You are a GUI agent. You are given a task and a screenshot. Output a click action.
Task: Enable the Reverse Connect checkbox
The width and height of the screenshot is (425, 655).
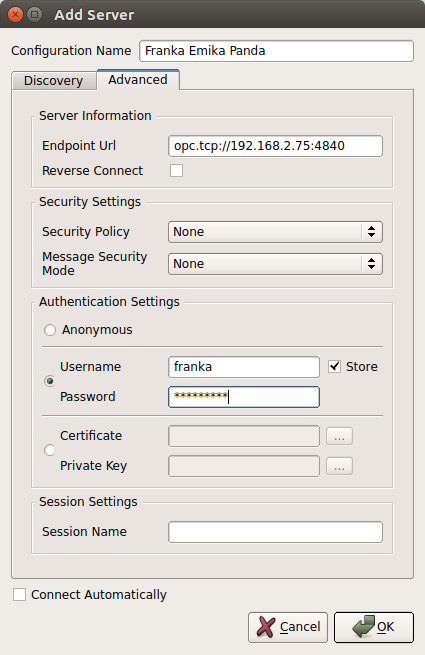176,170
